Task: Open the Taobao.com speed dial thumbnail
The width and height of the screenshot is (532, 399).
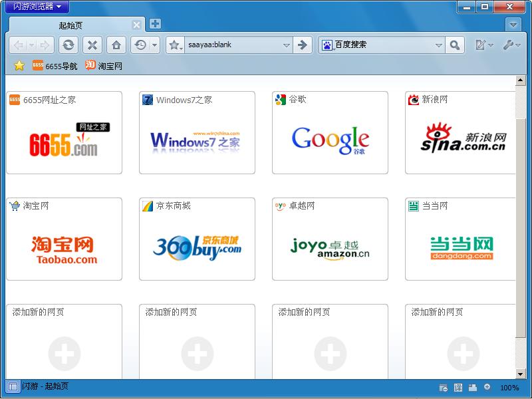Action: [x=64, y=239]
